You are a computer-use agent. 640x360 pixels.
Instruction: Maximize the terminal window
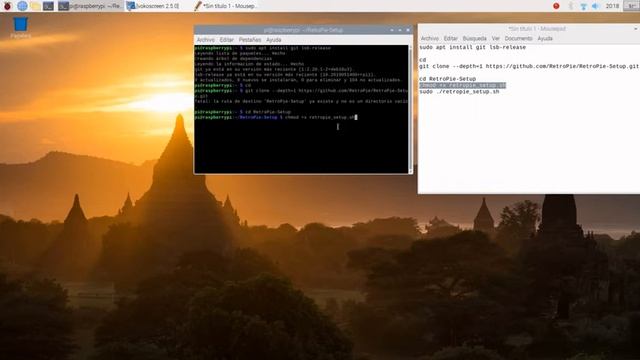tap(400, 30)
